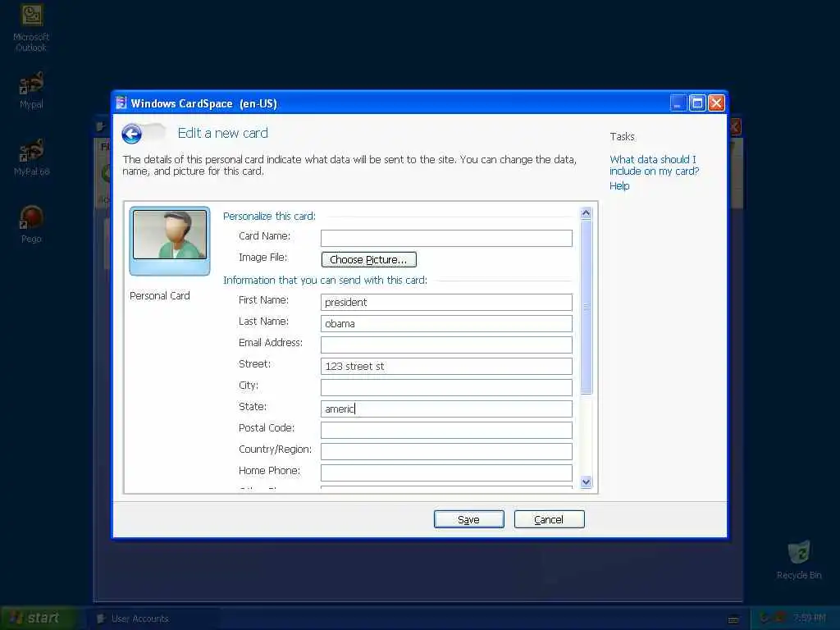Viewport: 840px width, 630px height.
Task: Focus the City input field
Action: pos(446,387)
